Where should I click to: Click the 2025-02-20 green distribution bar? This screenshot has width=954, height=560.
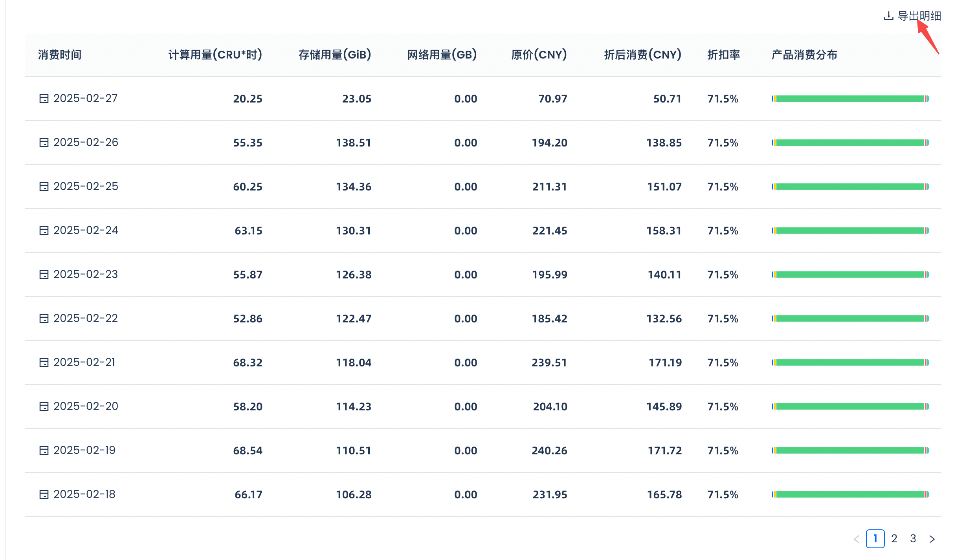(850, 406)
